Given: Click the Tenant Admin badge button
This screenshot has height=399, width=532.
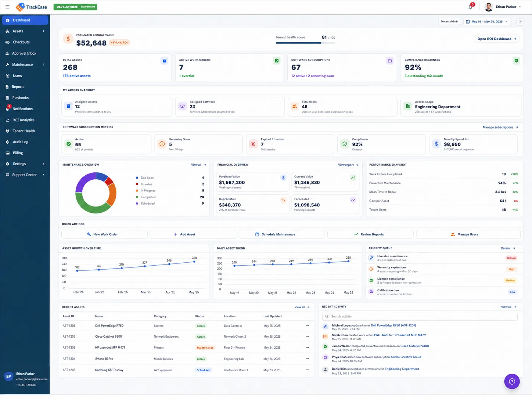Looking at the screenshot, I should [449, 22].
